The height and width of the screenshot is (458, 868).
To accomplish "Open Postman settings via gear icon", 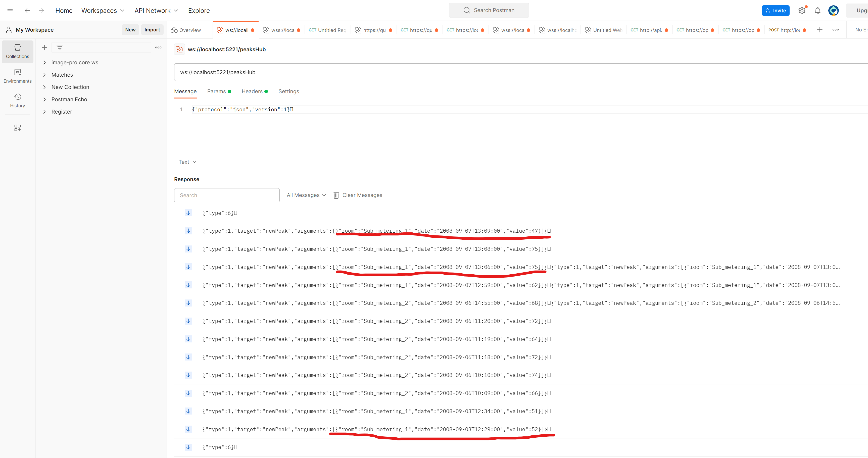I will coord(802,11).
